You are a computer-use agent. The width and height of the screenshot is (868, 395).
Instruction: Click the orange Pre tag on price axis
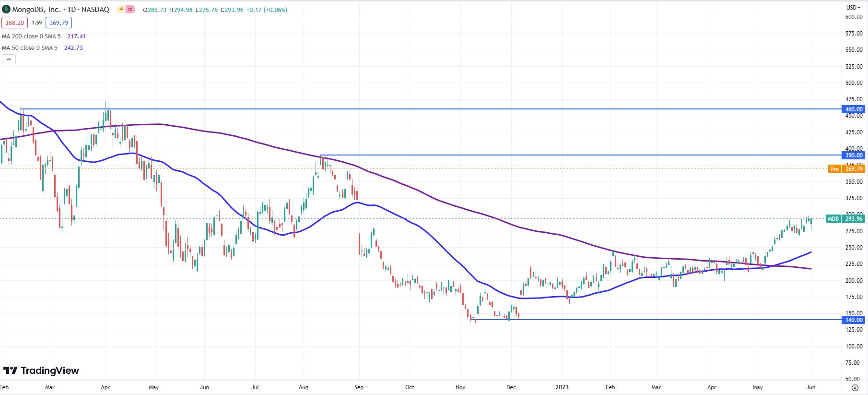[835, 169]
